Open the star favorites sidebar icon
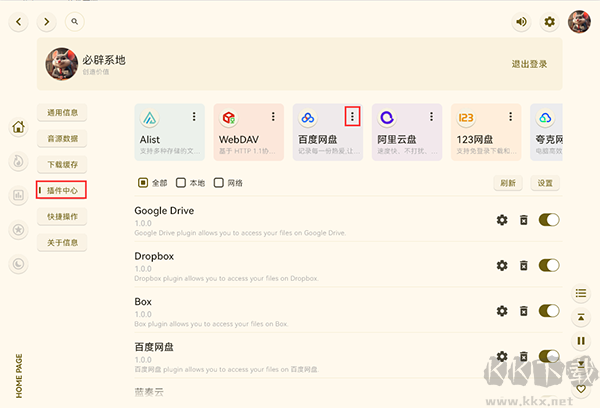 point(18,230)
